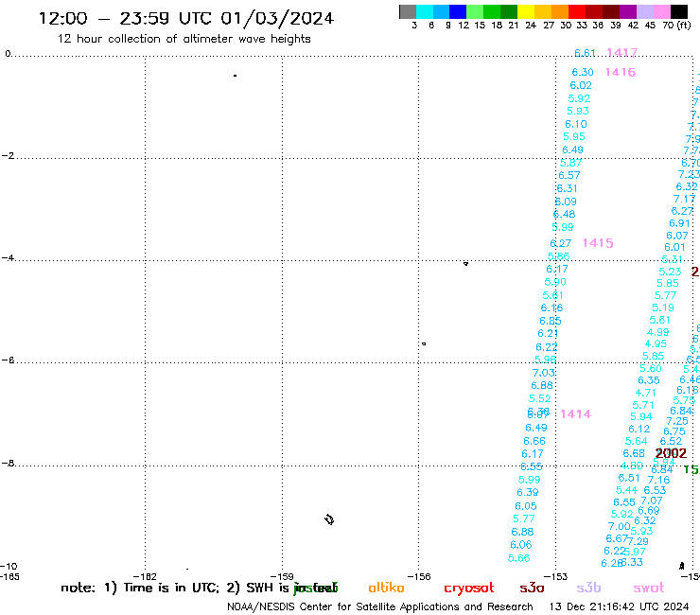This screenshot has width=700, height=615.
Task: Click the yellow swatch above 24 ft
Action: click(526, 11)
